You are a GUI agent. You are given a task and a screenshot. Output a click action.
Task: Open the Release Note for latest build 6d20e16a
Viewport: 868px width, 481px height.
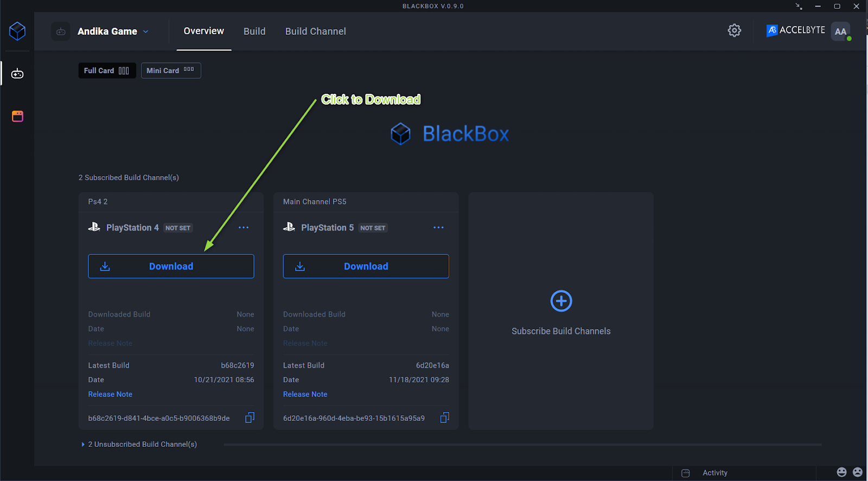pos(305,394)
